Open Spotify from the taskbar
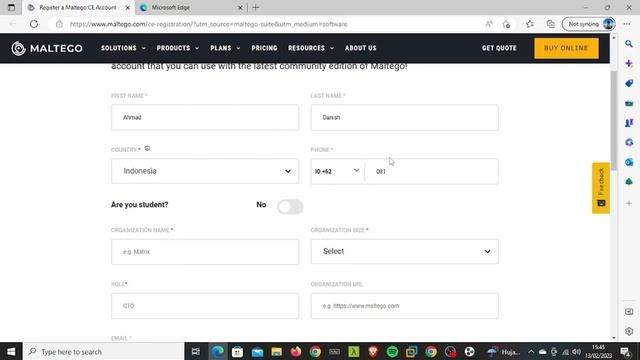 [392, 351]
